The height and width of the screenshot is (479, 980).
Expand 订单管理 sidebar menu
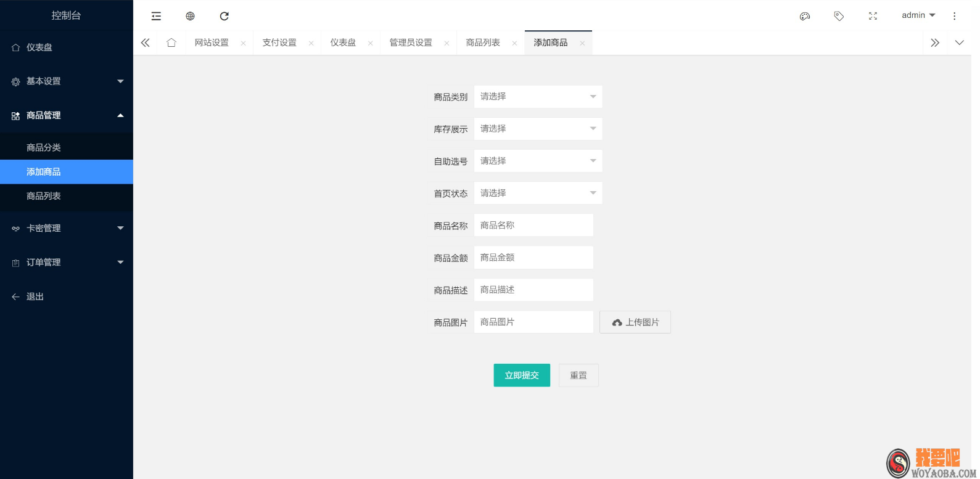coord(67,263)
